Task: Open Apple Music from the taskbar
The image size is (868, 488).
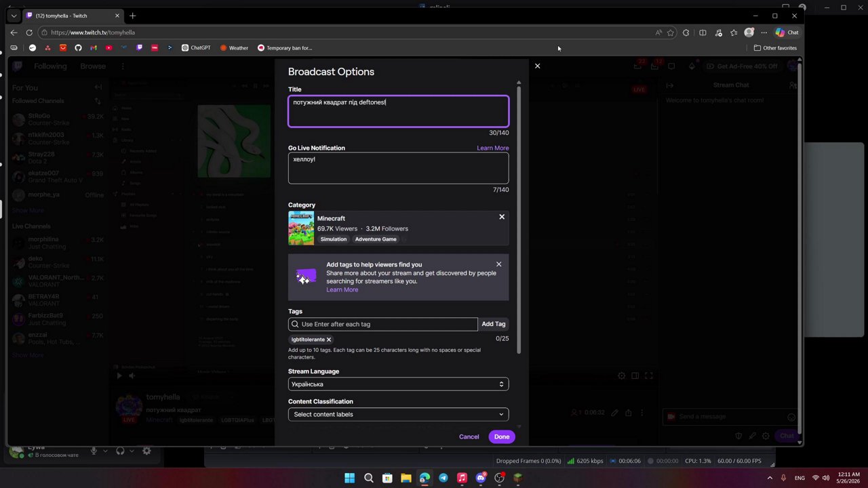Action: (462, 478)
